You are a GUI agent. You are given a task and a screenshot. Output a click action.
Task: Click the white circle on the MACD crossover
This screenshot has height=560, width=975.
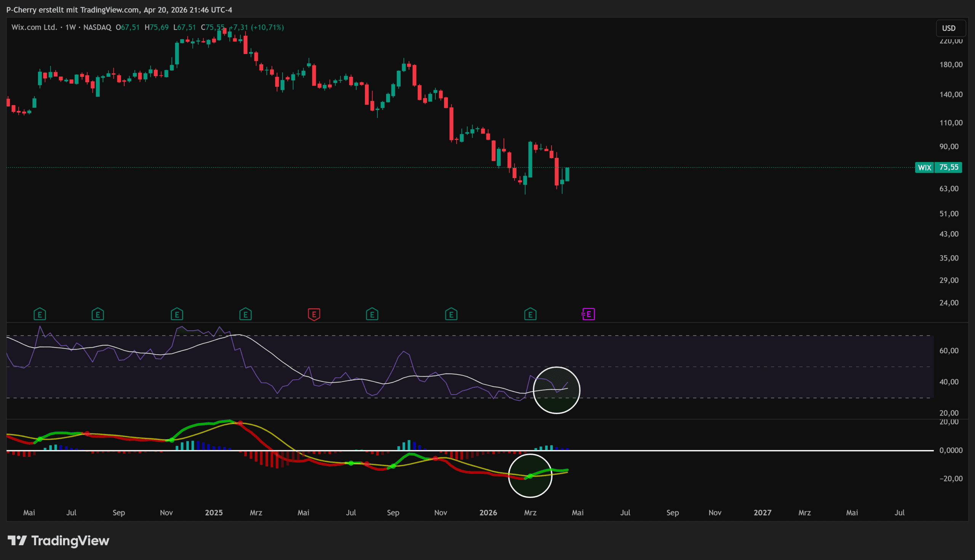click(530, 476)
